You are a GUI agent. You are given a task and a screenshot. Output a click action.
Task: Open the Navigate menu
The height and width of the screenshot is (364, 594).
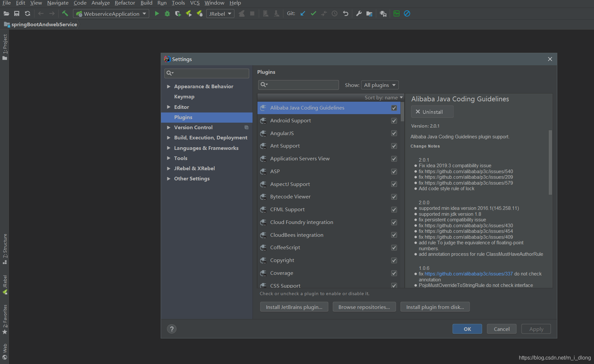(x=58, y=3)
